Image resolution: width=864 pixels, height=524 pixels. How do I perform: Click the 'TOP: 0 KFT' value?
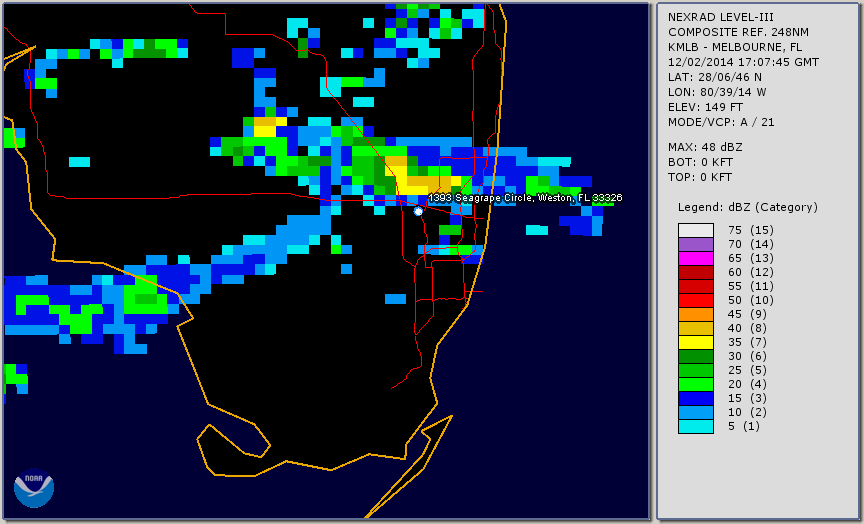tap(700, 177)
